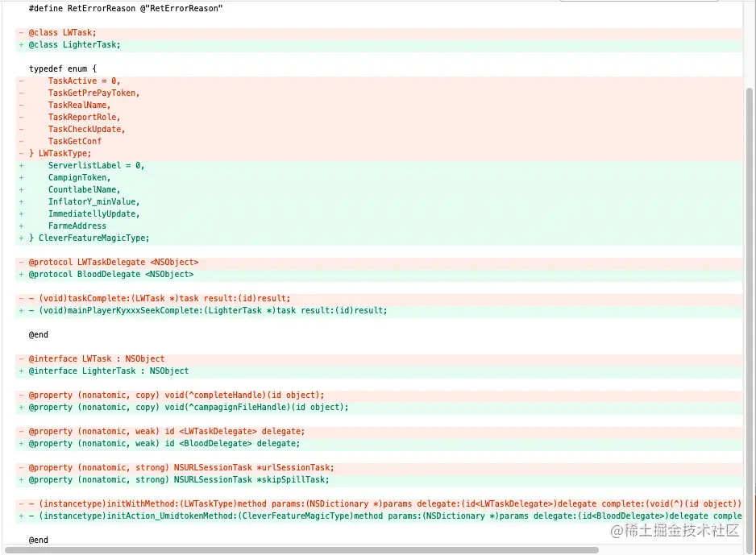Click the added '@protocol BloodDelegate <NSObject>' line
The image size is (756, 555).
point(379,274)
